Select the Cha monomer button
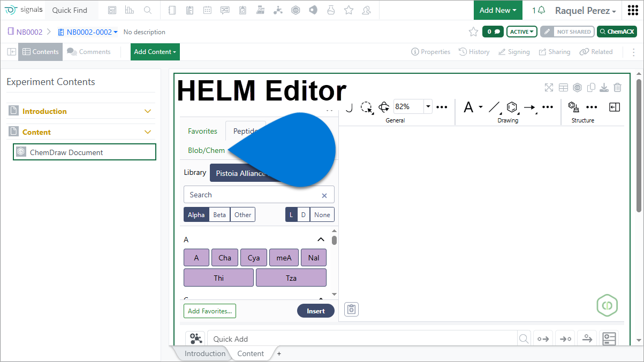This screenshot has height=362, width=644. [225, 258]
